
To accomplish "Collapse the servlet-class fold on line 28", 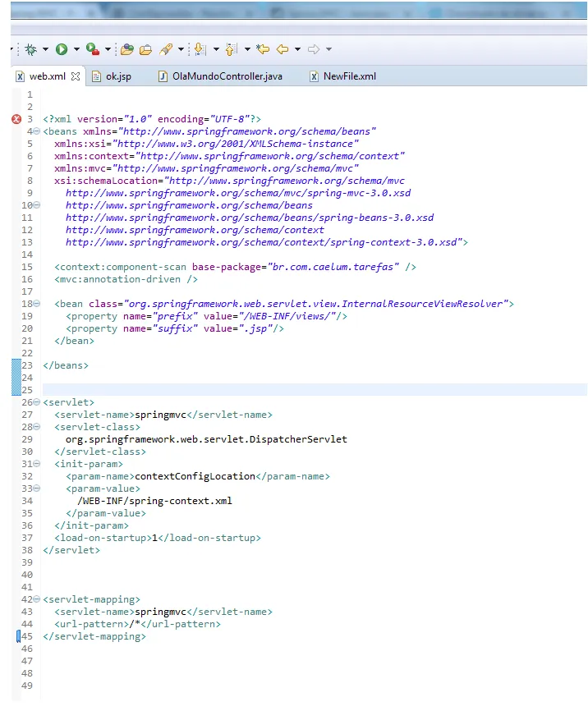I will [x=37, y=427].
